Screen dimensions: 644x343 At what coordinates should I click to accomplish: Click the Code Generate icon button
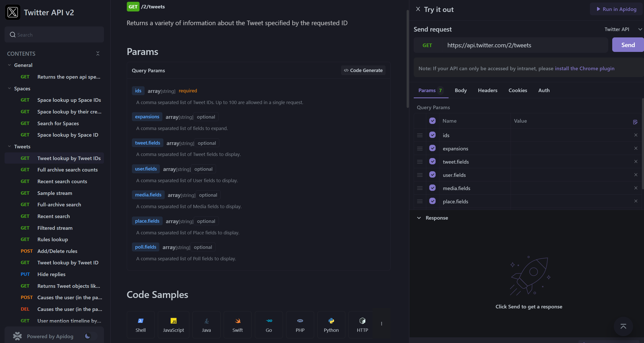[363, 70]
